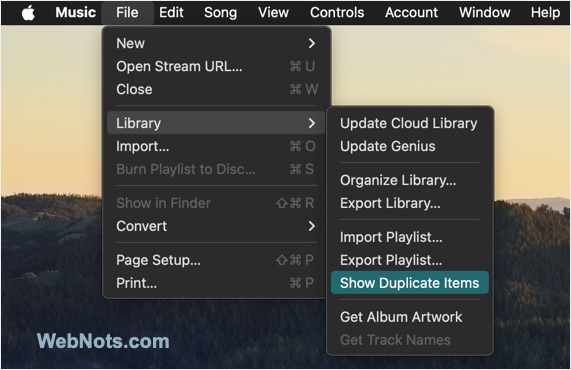Image resolution: width=571 pixels, height=370 pixels.
Task: Click Show in Finder item
Action: click(216, 203)
